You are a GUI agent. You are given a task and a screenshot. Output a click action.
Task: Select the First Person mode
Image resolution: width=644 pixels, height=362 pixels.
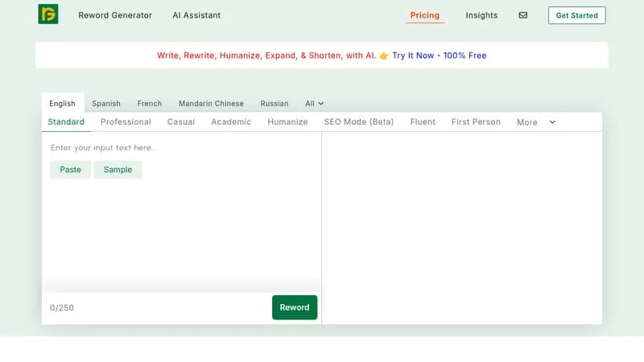(x=476, y=122)
